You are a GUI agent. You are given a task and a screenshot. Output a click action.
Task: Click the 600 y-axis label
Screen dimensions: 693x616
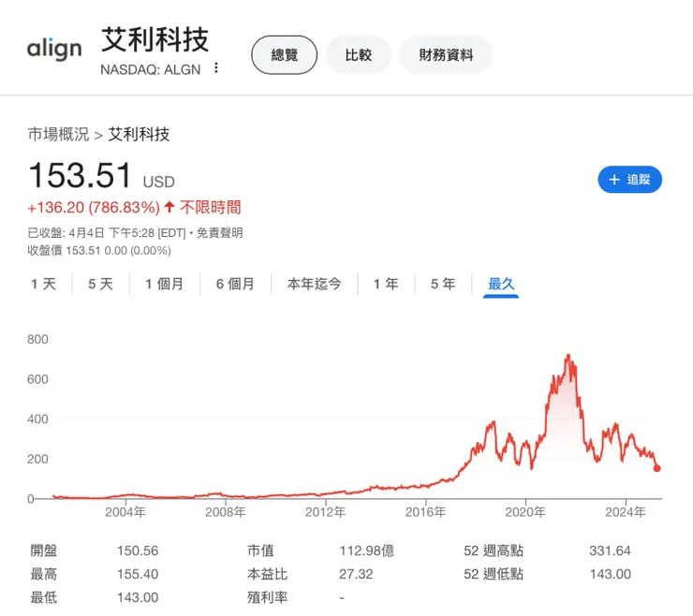pyautogui.click(x=37, y=379)
